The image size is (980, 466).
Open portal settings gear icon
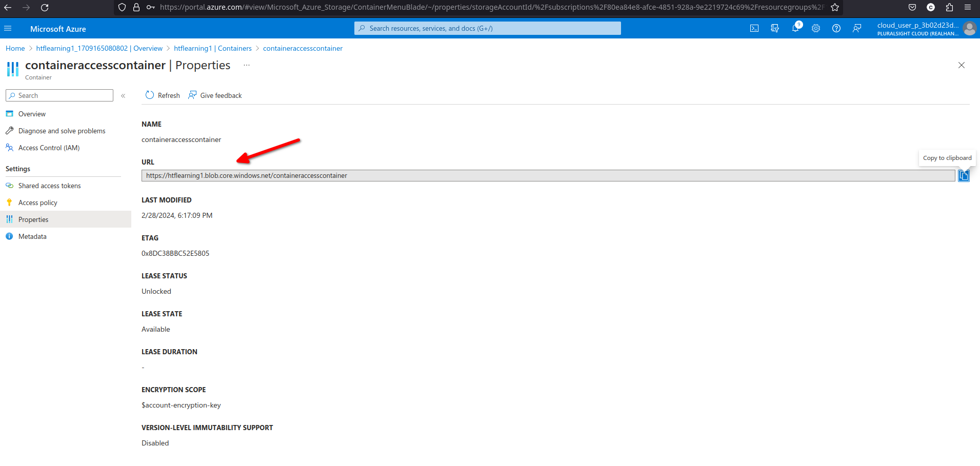(816, 29)
